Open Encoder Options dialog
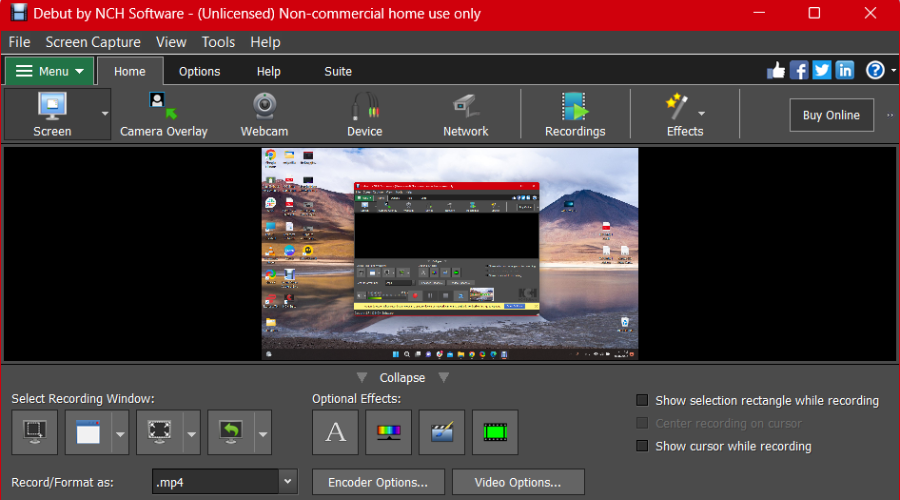This screenshot has width=900, height=500. point(378,482)
